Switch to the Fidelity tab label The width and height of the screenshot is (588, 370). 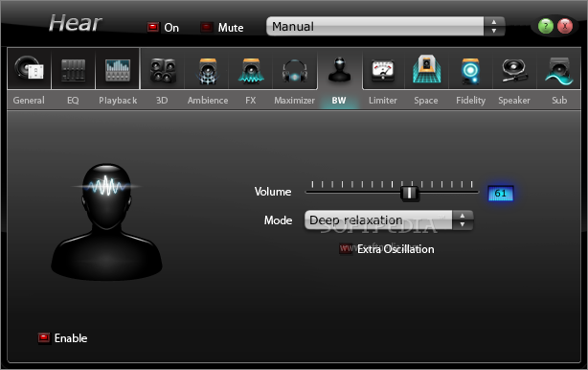tap(470, 101)
